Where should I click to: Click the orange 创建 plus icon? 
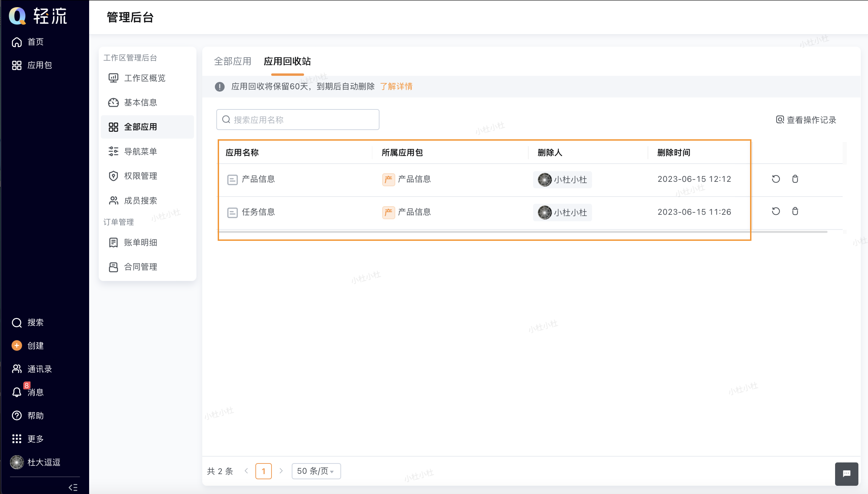pos(17,345)
